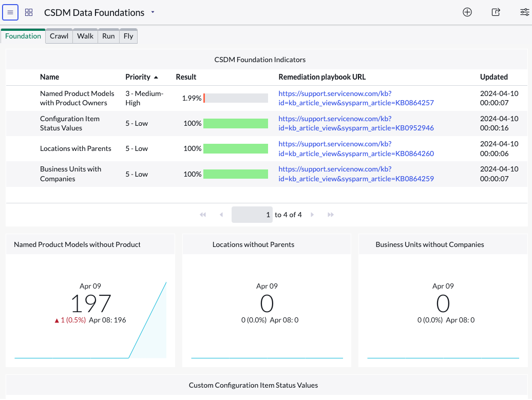
Task: Click the Apr 08: 196 comparison text
Action: point(107,320)
